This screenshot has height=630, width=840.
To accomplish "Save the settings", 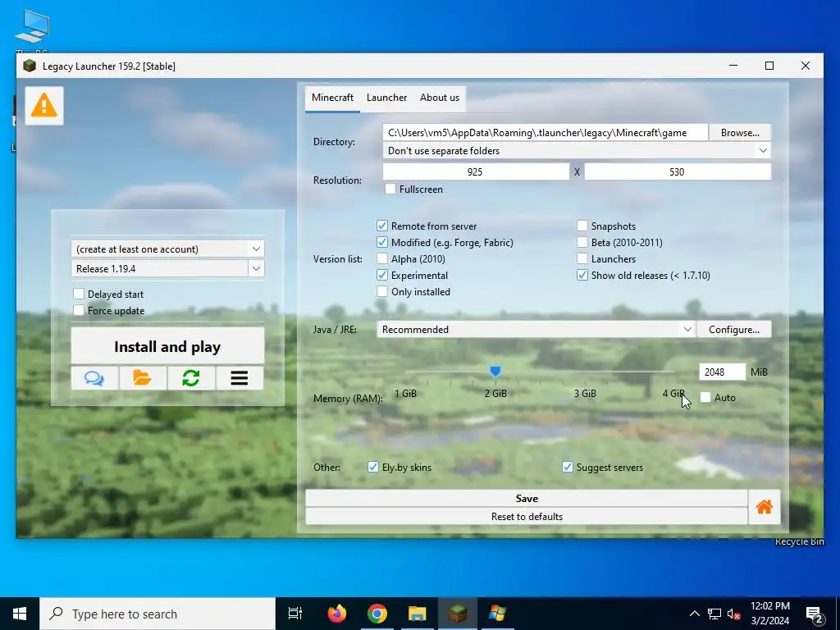I will coord(527,498).
